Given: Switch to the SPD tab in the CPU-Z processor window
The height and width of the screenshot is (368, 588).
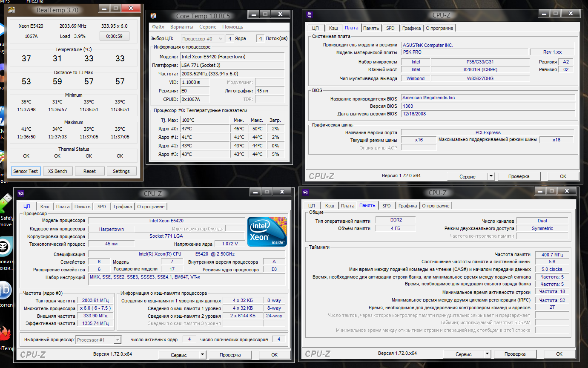Looking at the screenshot, I should tap(102, 207).
